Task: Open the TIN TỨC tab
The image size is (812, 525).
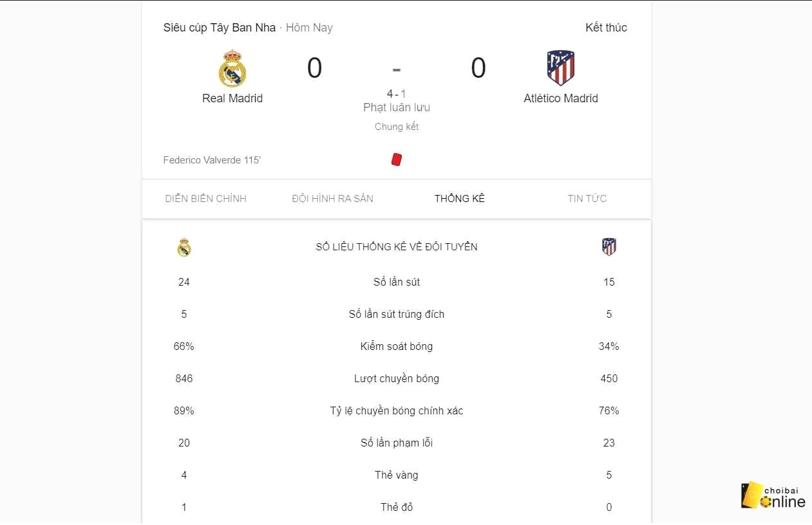Action: coord(587,198)
